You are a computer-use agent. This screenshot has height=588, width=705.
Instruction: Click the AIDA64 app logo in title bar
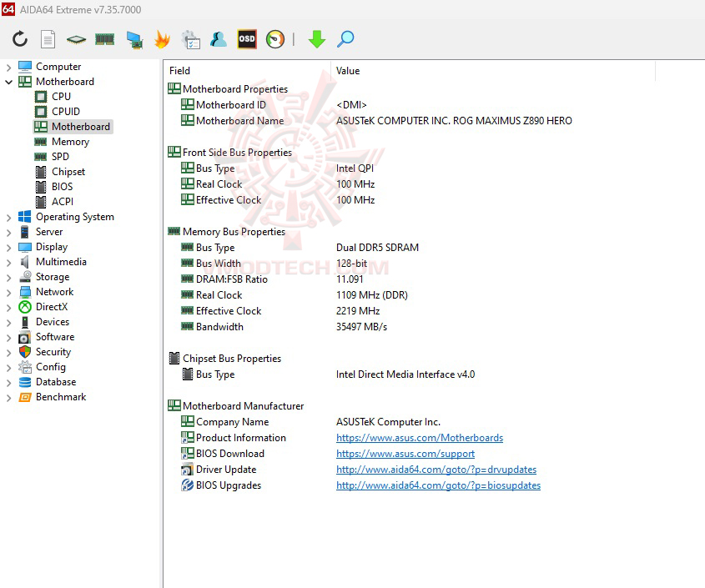tap(8, 9)
